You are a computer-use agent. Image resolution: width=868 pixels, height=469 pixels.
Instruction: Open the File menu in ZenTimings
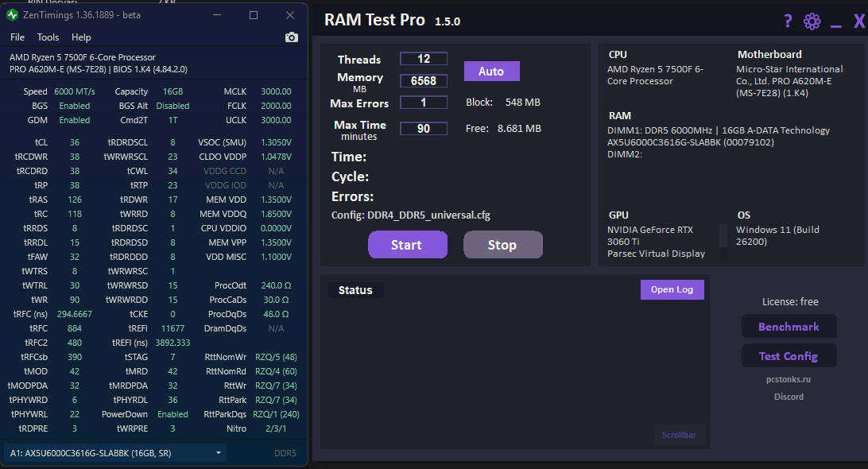click(x=17, y=37)
